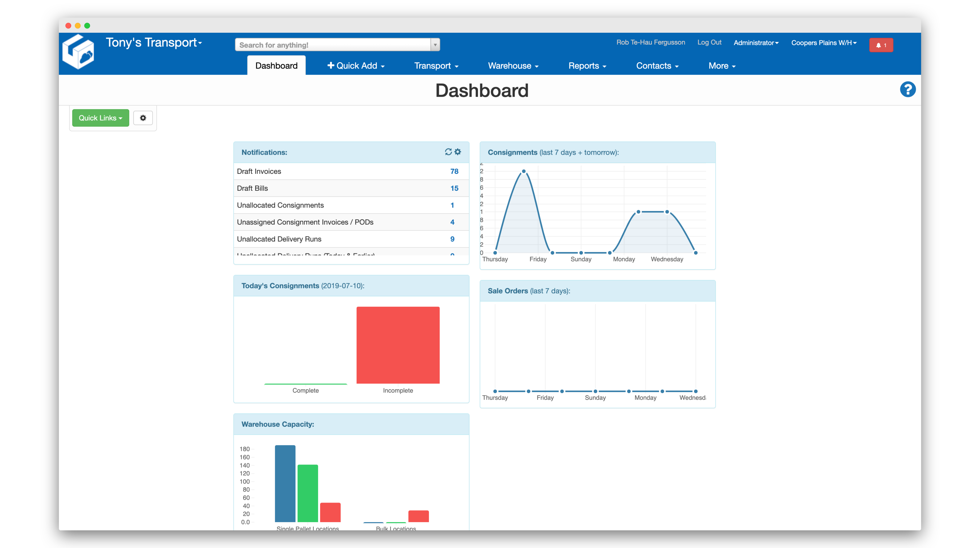Viewport: 980px width, 548px height.
Task: Open the Coopers Plains W/H selector
Action: point(824,43)
